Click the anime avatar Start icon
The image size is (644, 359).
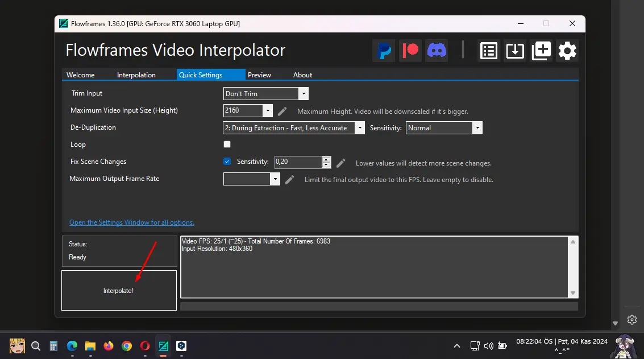tap(17, 346)
